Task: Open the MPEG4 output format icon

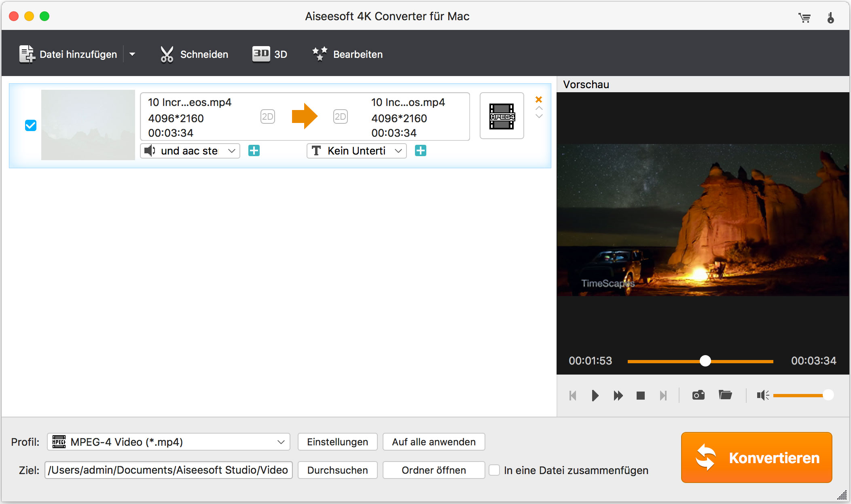Action: [502, 116]
